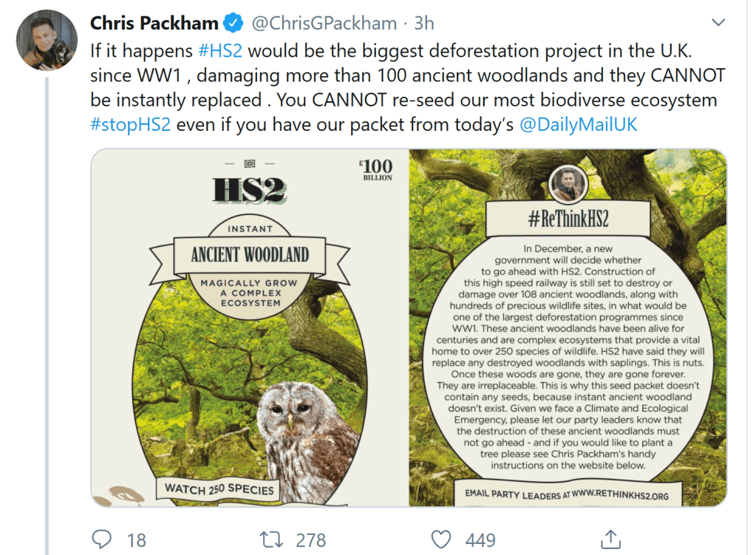This screenshot has width=756, height=555.
Task: Open Chris Packham's profile avatar
Action: (x=47, y=40)
